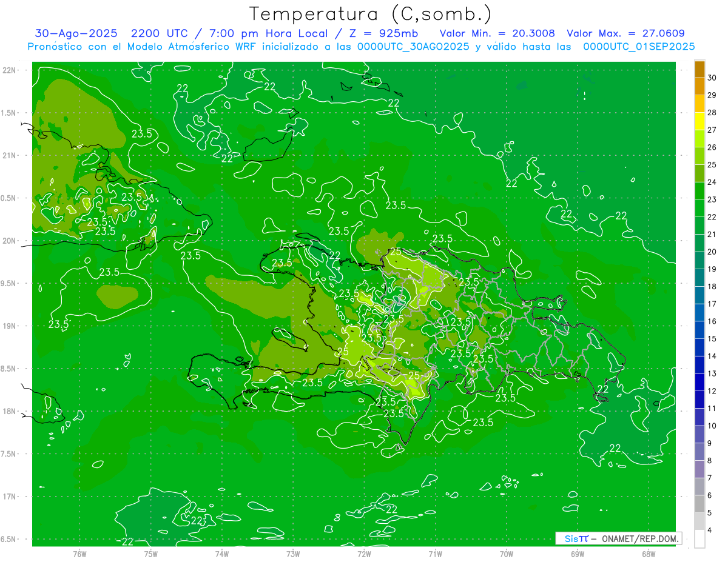Select the gray color band between 5 and 6

(x=699, y=504)
